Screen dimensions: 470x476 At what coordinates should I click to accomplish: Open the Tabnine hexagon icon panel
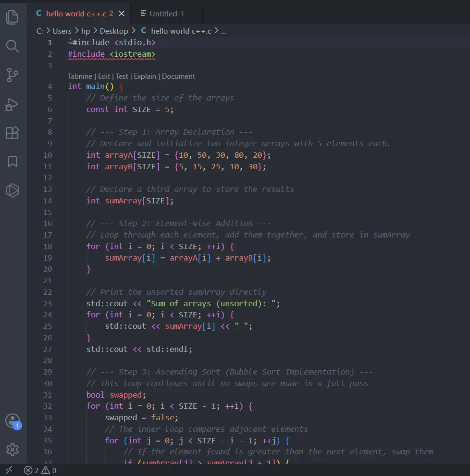12,190
